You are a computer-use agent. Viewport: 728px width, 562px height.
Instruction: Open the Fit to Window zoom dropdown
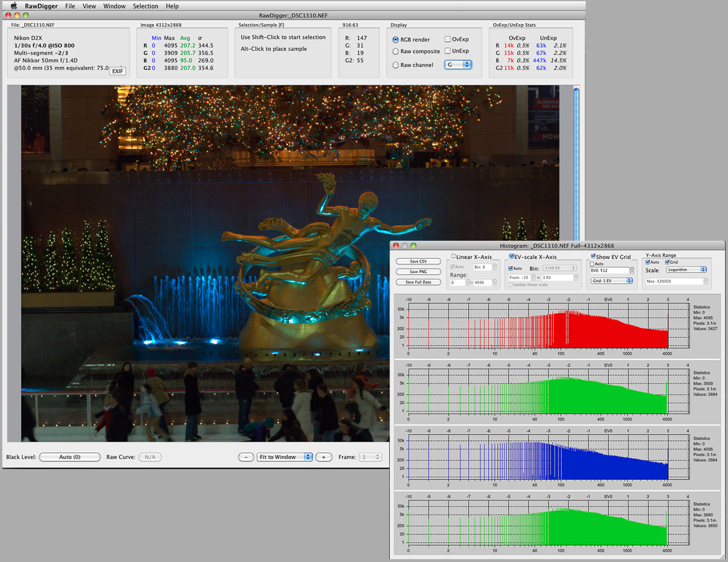(284, 457)
